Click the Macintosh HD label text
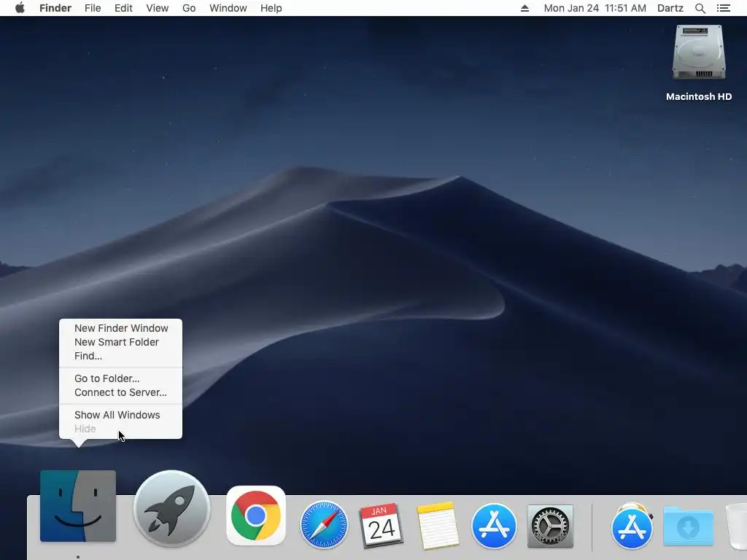This screenshot has width=747, height=560. 699,97
